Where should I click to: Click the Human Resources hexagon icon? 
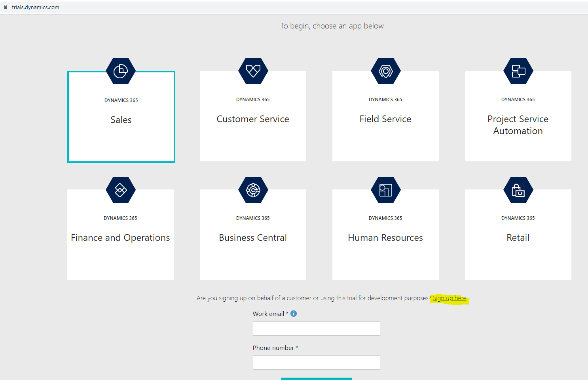click(386, 190)
